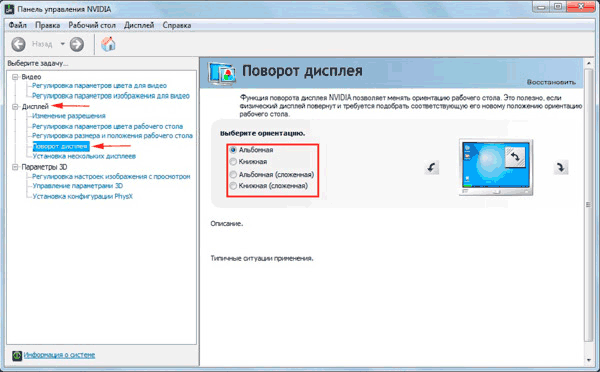Viewport: 600px width, 372px height.
Task: Open the Home icon in the toolbar
Action: coord(108,44)
